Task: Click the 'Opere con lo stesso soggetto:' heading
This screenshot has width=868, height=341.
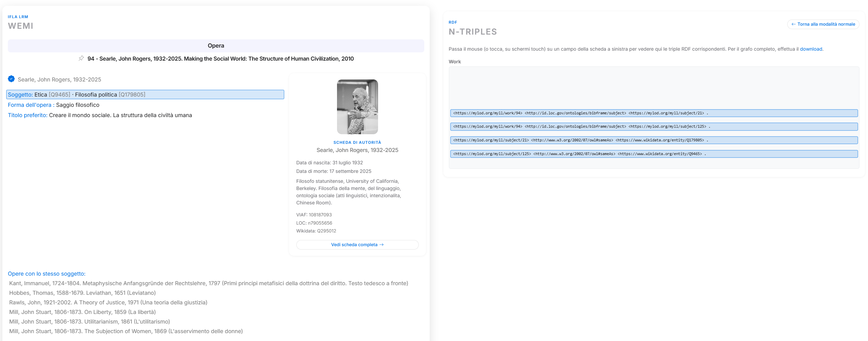Action: tap(47, 274)
